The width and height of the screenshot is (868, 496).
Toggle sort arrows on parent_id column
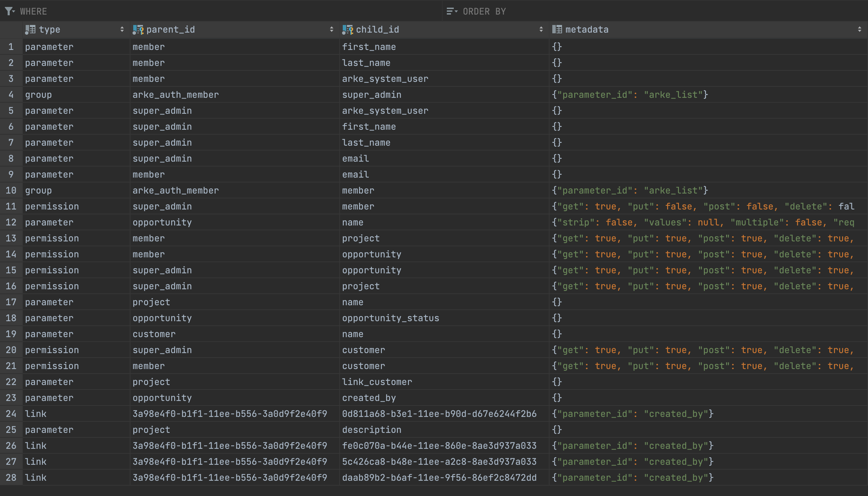pos(332,29)
